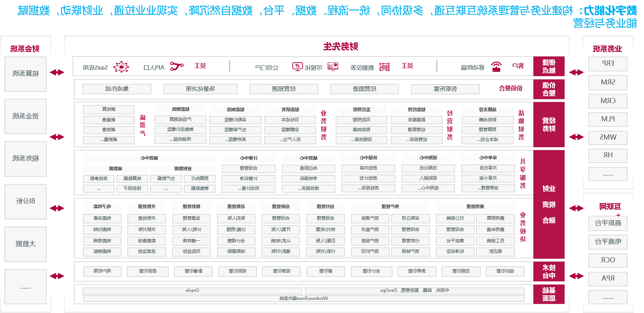
Task: Click the API入口 key-shaped icon
Action: pyautogui.click(x=177, y=66)
